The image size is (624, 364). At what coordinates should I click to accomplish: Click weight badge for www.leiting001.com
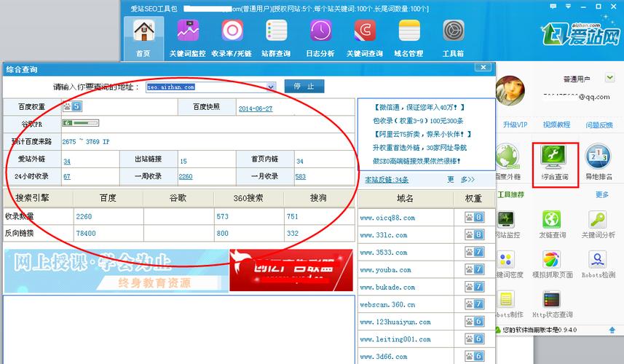(x=474, y=339)
